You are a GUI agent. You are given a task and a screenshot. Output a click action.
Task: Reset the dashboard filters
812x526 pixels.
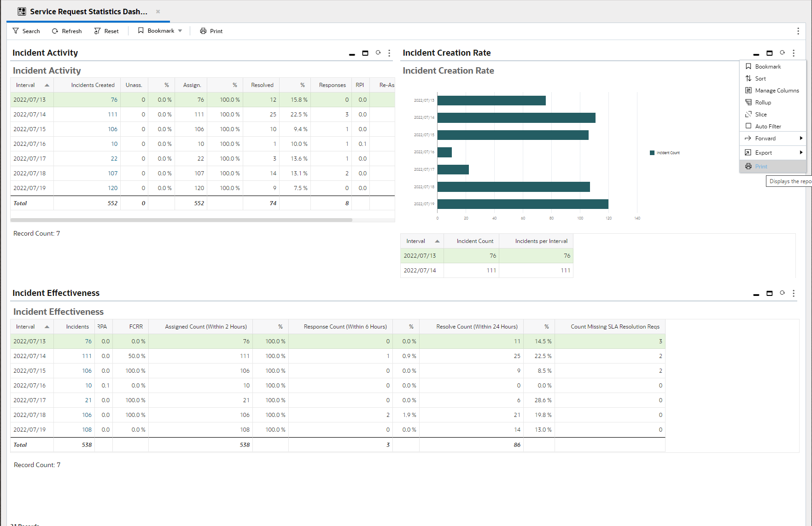point(106,31)
